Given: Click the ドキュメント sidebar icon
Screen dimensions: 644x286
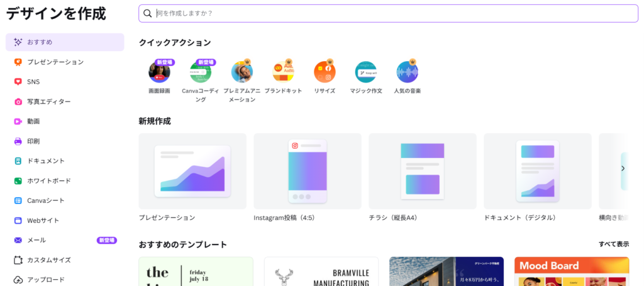Looking at the screenshot, I should [18, 161].
